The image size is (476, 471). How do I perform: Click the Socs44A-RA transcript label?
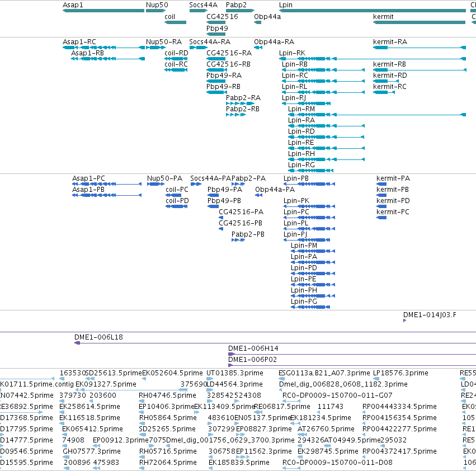pyautogui.click(x=210, y=42)
